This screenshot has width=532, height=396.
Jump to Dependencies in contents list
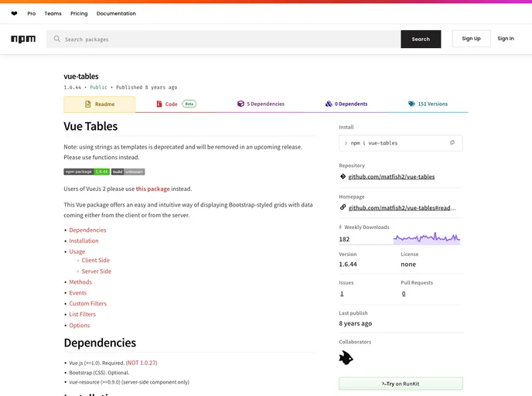(87, 230)
